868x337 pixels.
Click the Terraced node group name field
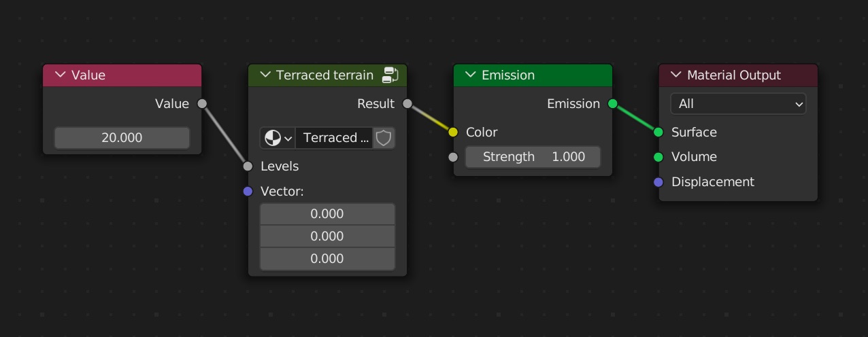tap(334, 138)
